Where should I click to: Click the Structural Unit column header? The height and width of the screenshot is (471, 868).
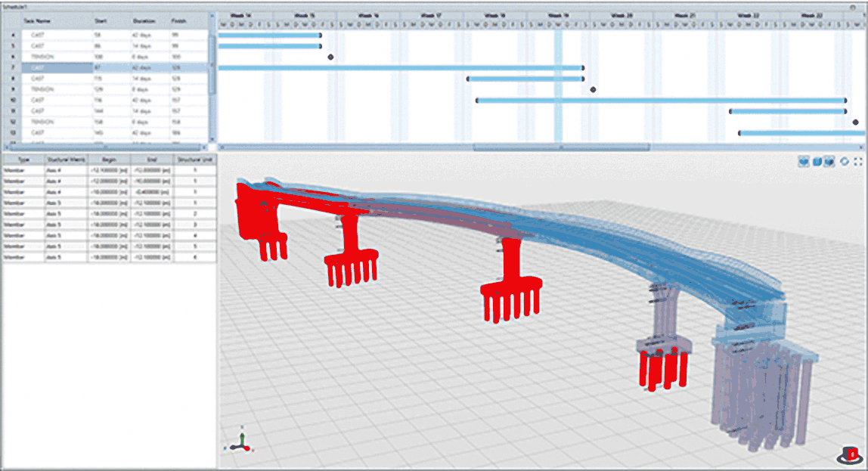[x=194, y=160]
